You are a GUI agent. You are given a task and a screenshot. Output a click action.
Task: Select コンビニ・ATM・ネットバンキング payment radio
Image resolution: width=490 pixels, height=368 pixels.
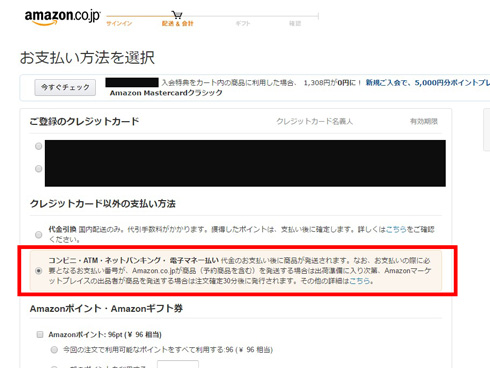coord(39,270)
